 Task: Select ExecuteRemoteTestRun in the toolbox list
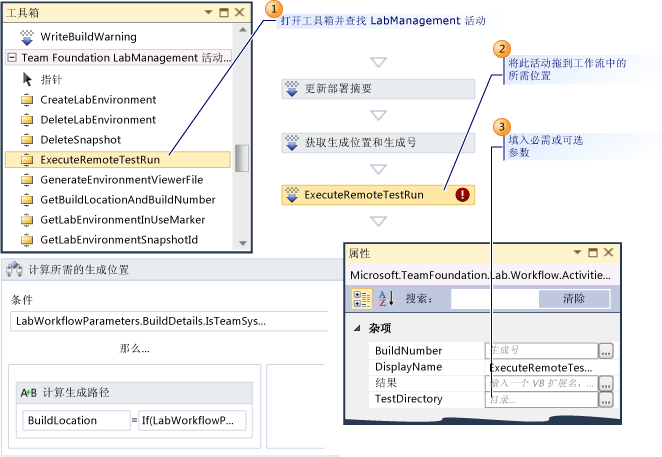pos(118,160)
